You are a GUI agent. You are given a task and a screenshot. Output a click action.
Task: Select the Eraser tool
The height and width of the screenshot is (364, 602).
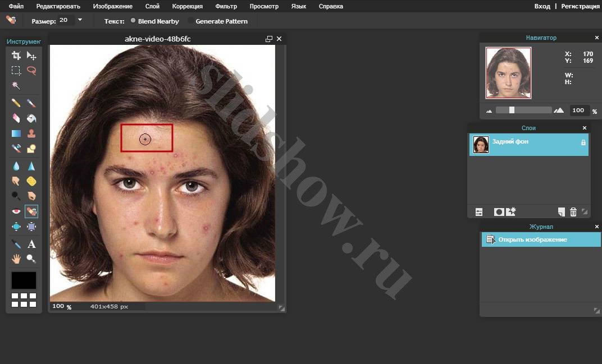pos(16,118)
